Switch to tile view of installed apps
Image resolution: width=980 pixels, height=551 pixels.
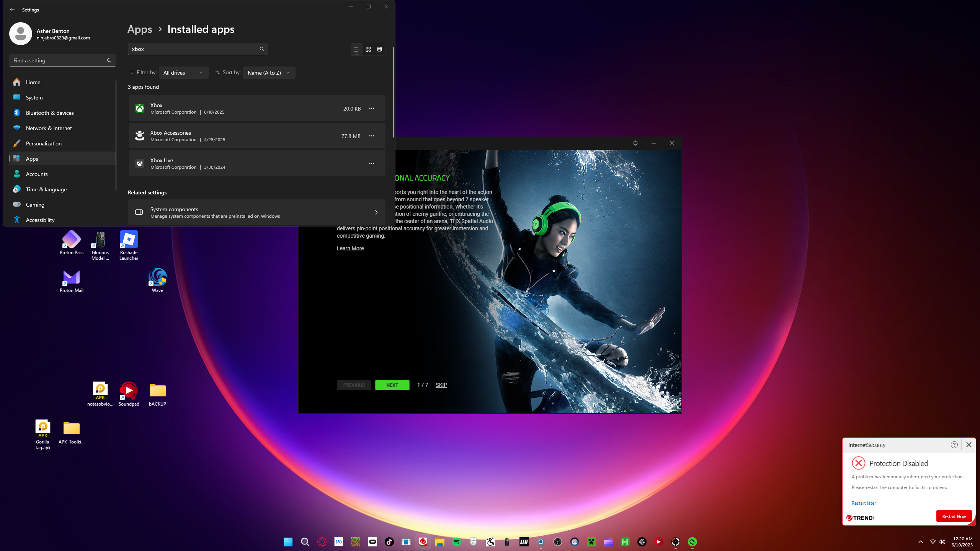pos(379,49)
